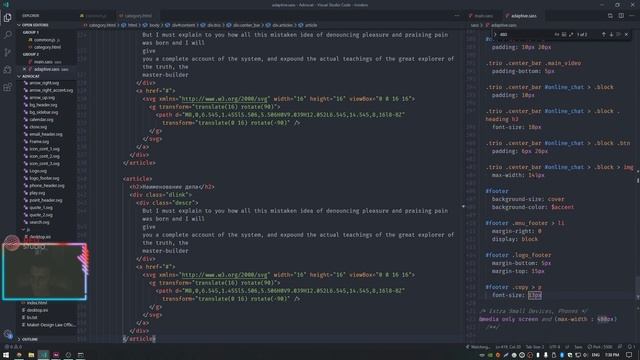Open the Explorer view in activity bar
This screenshot has width=640, height=360.
(x=7, y=18)
